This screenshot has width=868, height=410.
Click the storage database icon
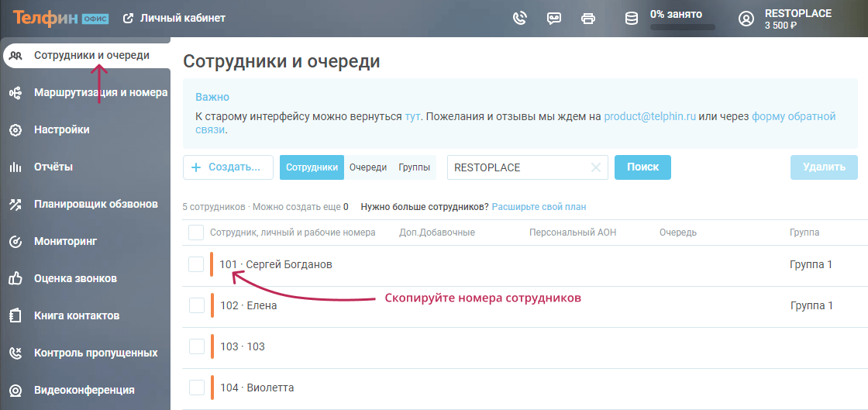pos(631,19)
